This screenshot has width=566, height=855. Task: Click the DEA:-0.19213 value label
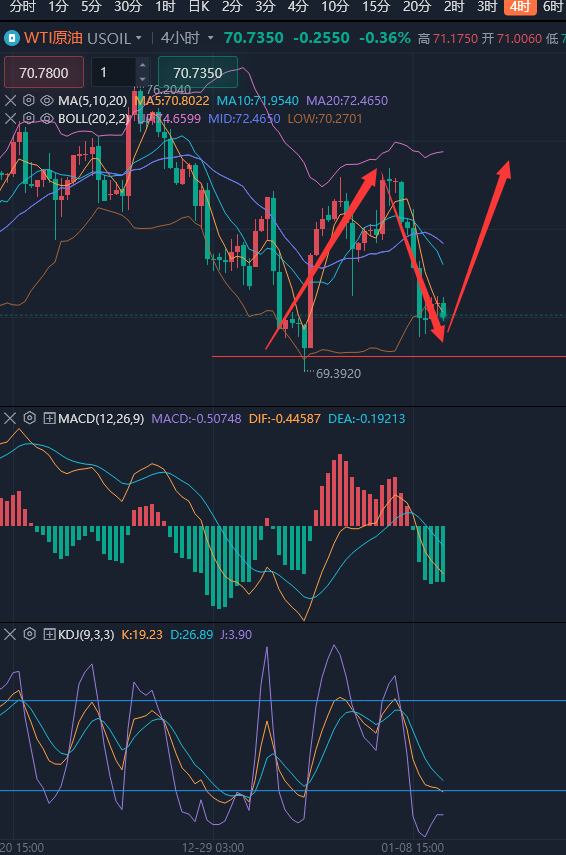point(366,418)
